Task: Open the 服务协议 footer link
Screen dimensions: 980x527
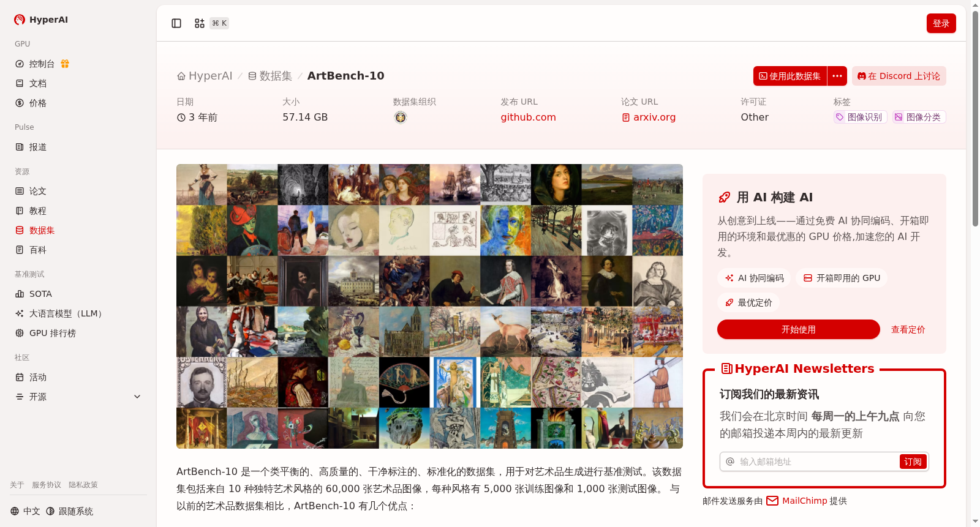Action: 47,485
